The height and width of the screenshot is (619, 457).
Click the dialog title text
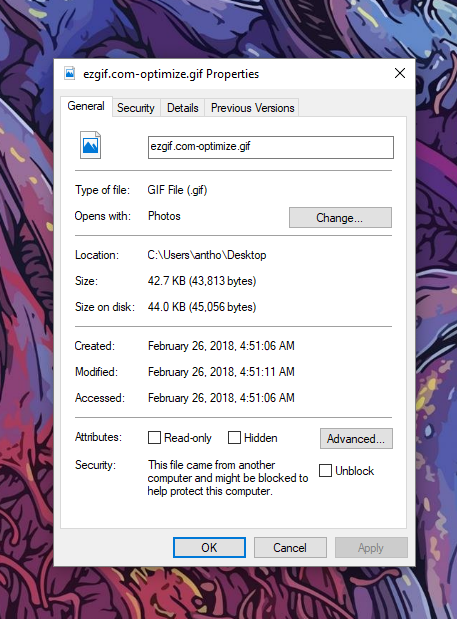tap(171, 74)
